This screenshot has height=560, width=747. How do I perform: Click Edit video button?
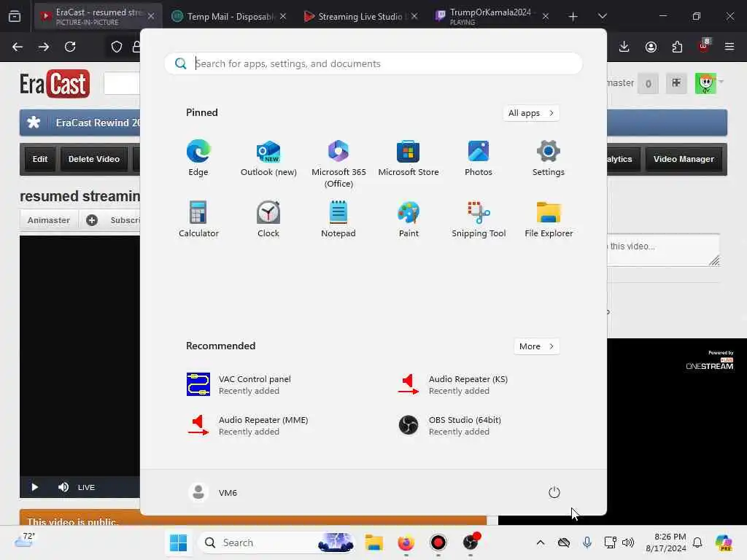coord(40,159)
